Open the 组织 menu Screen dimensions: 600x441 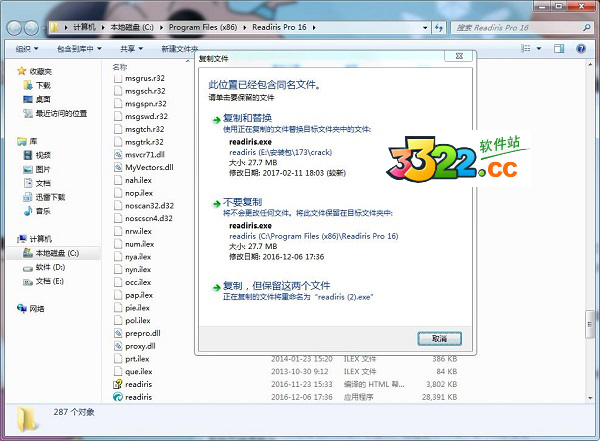pos(27,49)
